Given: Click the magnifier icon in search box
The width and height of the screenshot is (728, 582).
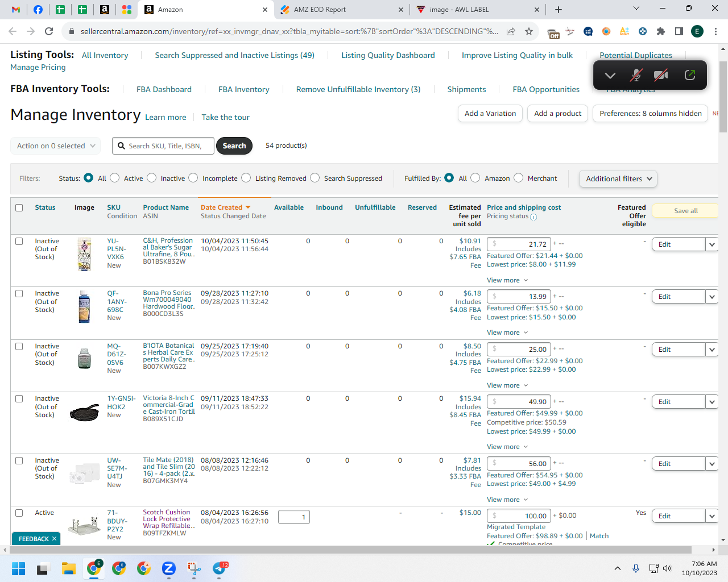Looking at the screenshot, I should pos(121,146).
